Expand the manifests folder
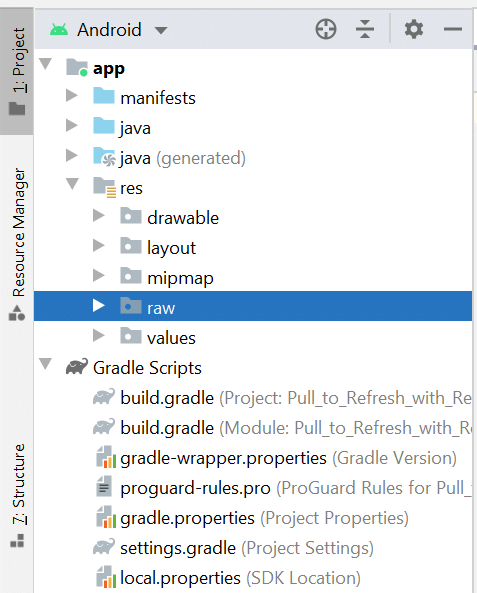 (71, 95)
